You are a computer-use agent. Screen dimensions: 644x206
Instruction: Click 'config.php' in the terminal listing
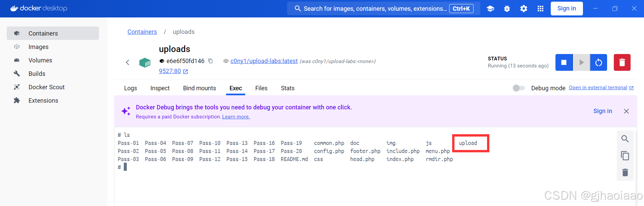[329, 151]
